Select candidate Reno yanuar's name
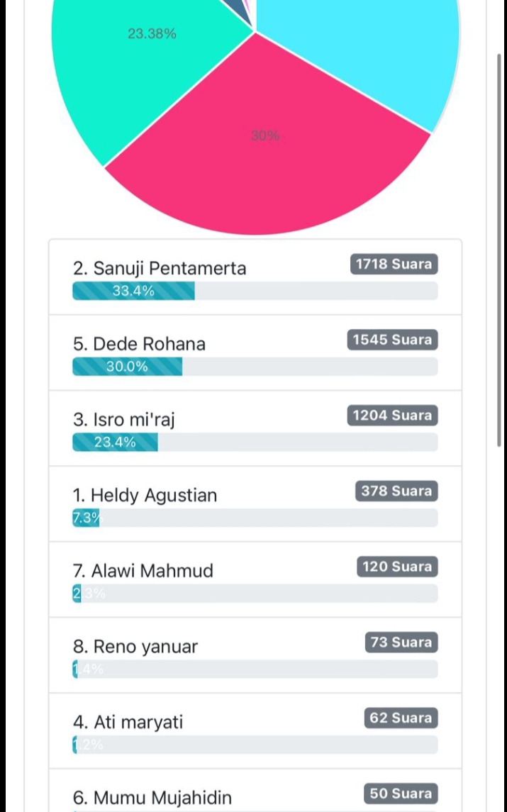 point(135,647)
